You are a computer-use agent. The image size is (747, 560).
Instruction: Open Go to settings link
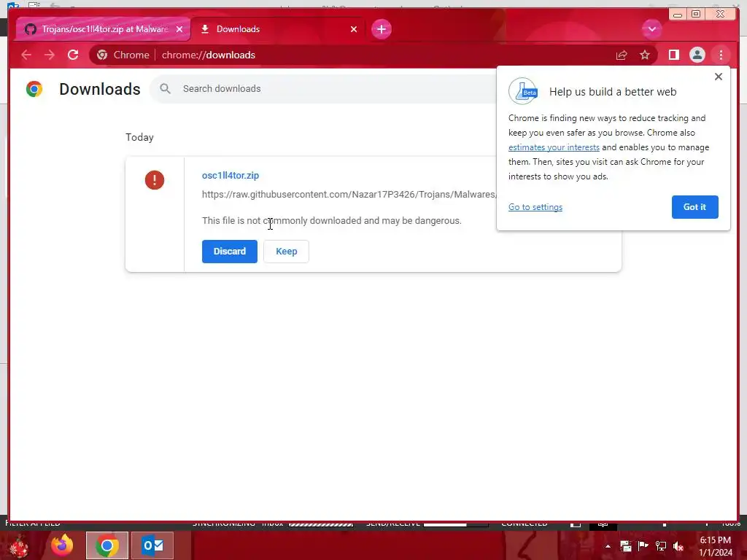click(535, 207)
